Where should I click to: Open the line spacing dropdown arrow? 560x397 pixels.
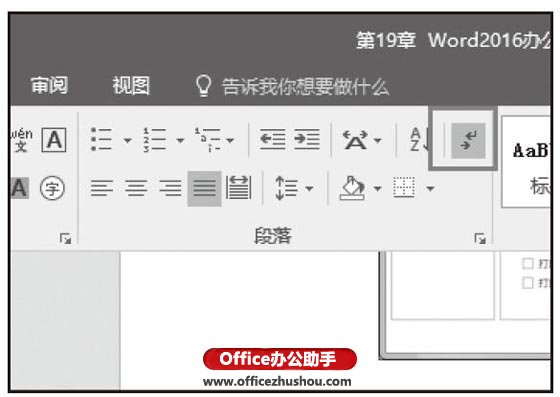[309, 189]
